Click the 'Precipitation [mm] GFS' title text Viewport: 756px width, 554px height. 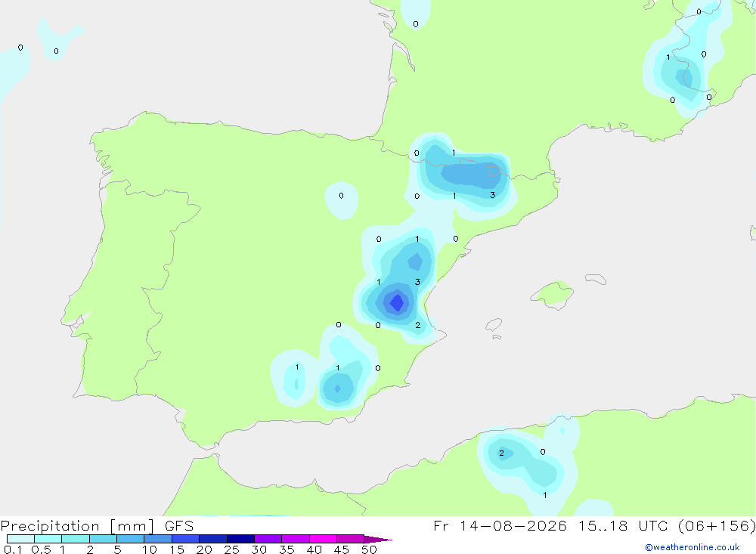[97, 526]
